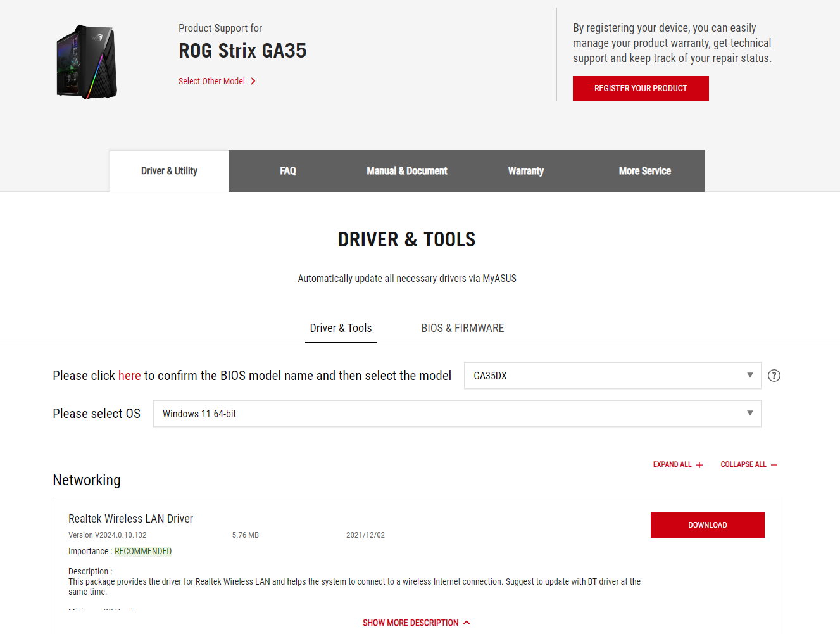This screenshot has width=840, height=634.
Task: Go to the Warranty tab
Action: [x=526, y=171]
